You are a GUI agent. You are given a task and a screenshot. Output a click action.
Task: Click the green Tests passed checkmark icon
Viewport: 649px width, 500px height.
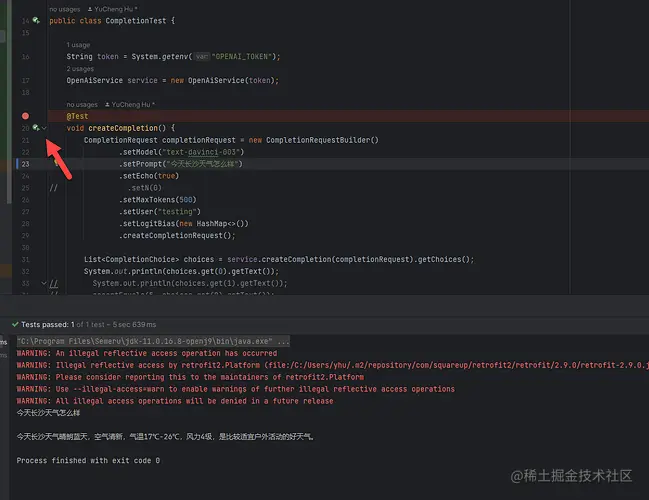15,324
